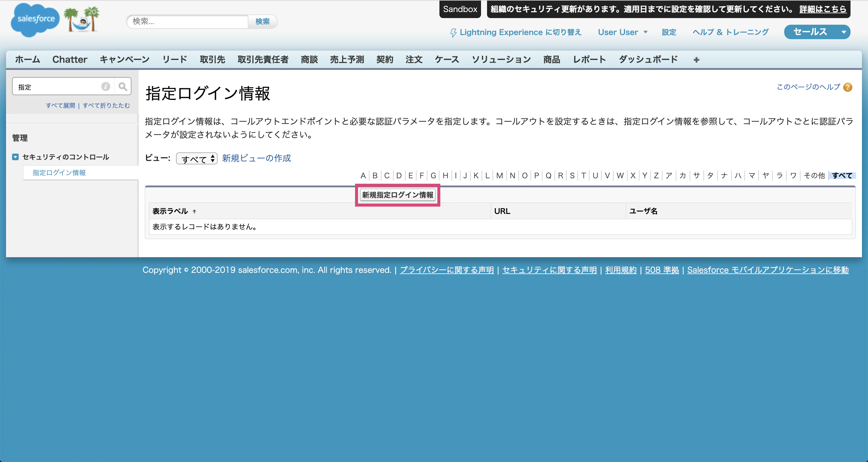
Task: Select the 商談 tab
Action: click(x=309, y=60)
